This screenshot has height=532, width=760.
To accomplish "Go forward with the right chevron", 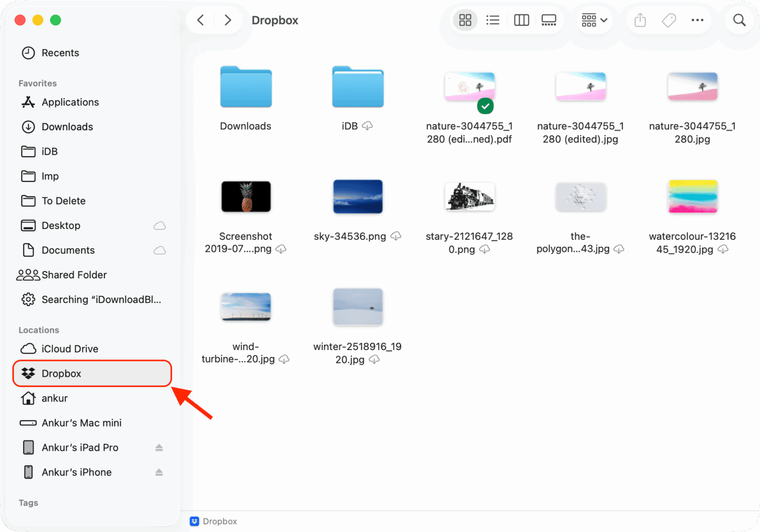I will click(x=228, y=20).
